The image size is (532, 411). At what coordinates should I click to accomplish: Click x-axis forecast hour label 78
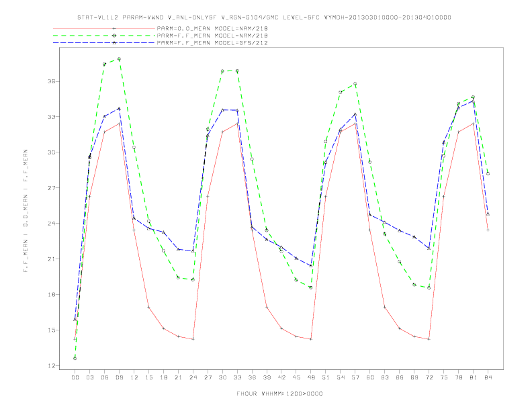[x=458, y=377]
